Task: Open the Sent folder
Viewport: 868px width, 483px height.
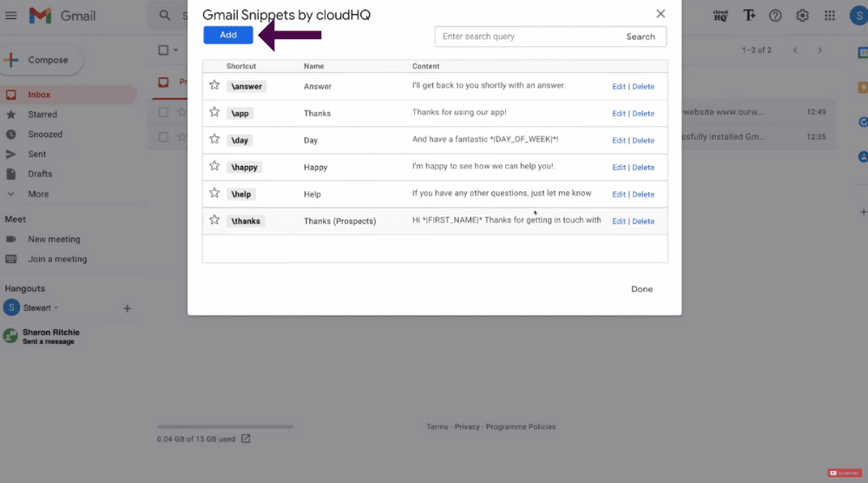Action: click(x=36, y=154)
